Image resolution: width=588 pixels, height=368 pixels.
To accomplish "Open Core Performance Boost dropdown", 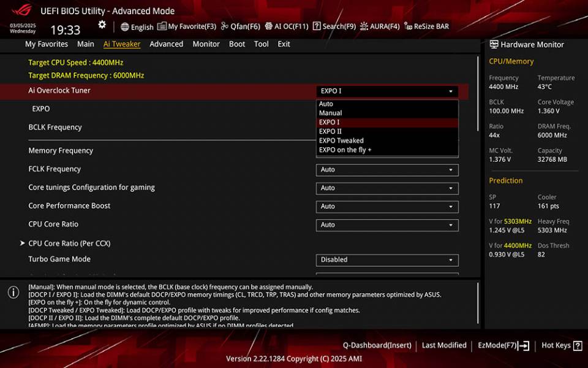I will (x=387, y=207).
